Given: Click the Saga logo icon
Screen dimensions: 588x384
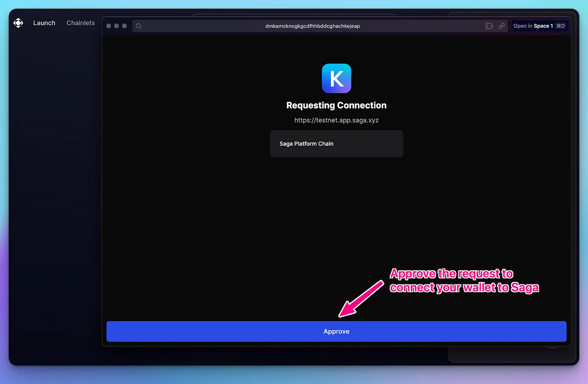Looking at the screenshot, I should click(x=18, y=23).
